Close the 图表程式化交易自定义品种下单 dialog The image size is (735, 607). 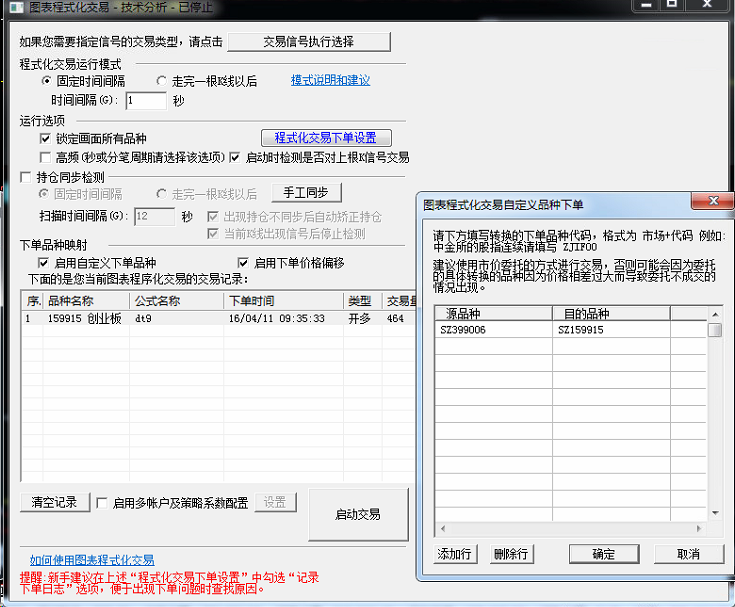714,203
